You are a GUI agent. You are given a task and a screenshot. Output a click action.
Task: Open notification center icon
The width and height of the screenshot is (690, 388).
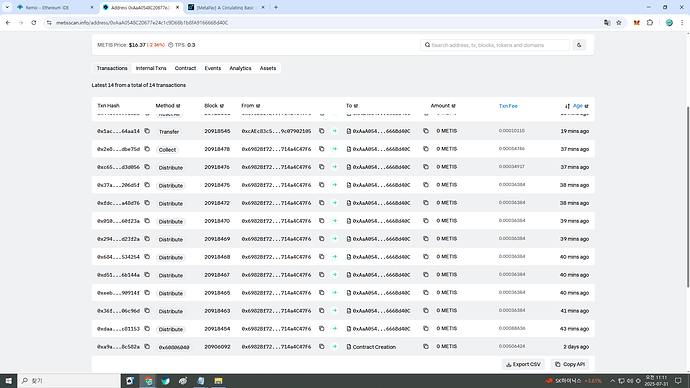[678, 381]
